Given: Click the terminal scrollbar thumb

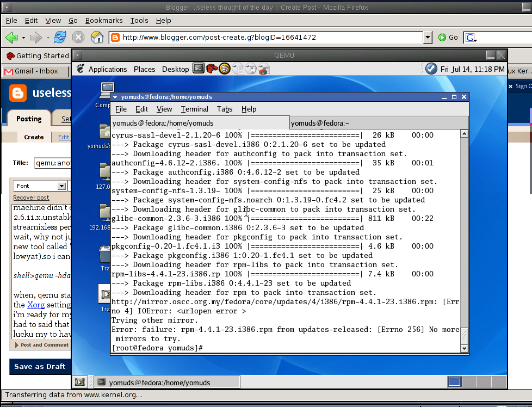Looking at the screenshot, I should click(x=464, y=336).
